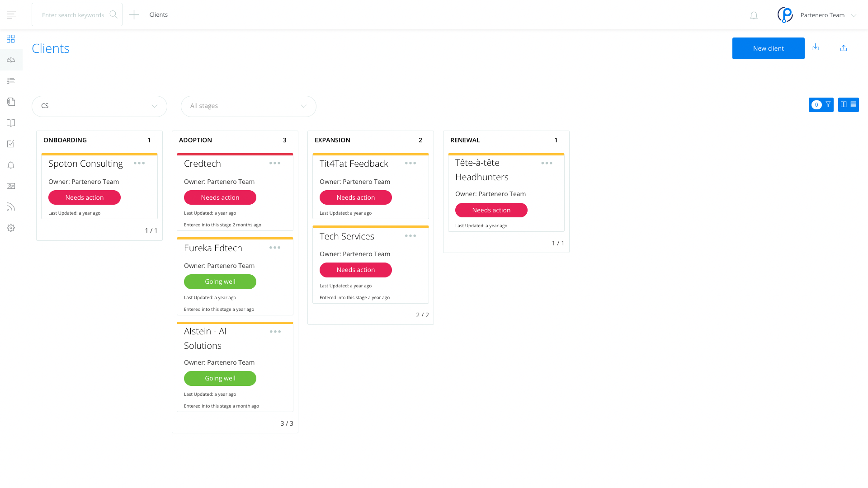
Task: Open settings gear in sidebar
Action: 11,228
